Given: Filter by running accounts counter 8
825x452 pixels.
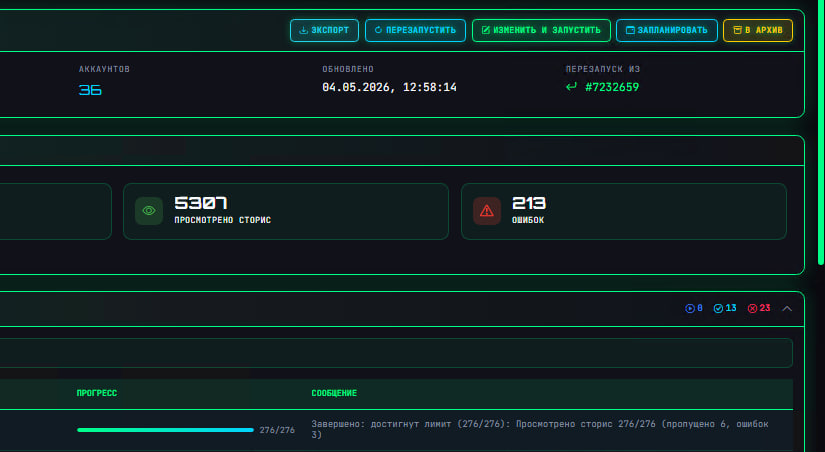Looking at the screenshot, I should 694,308.
